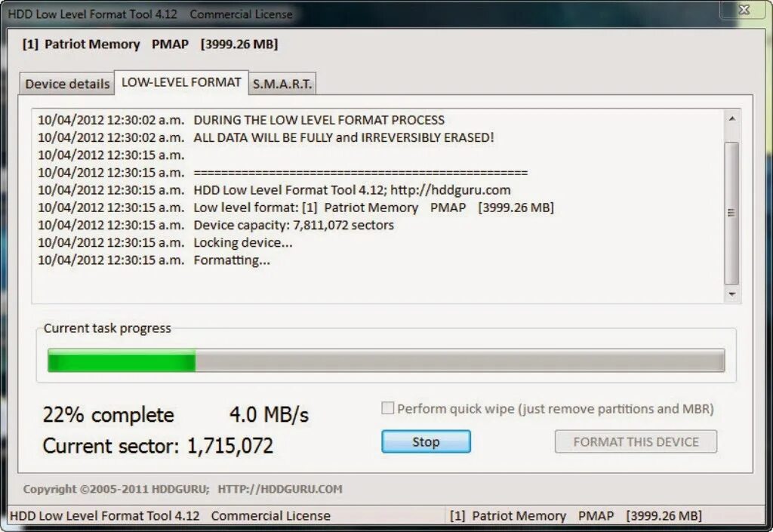The image size is (773, 532).
Task: Click the status bar Patriot Memory device entry
Action: point(575,515)
